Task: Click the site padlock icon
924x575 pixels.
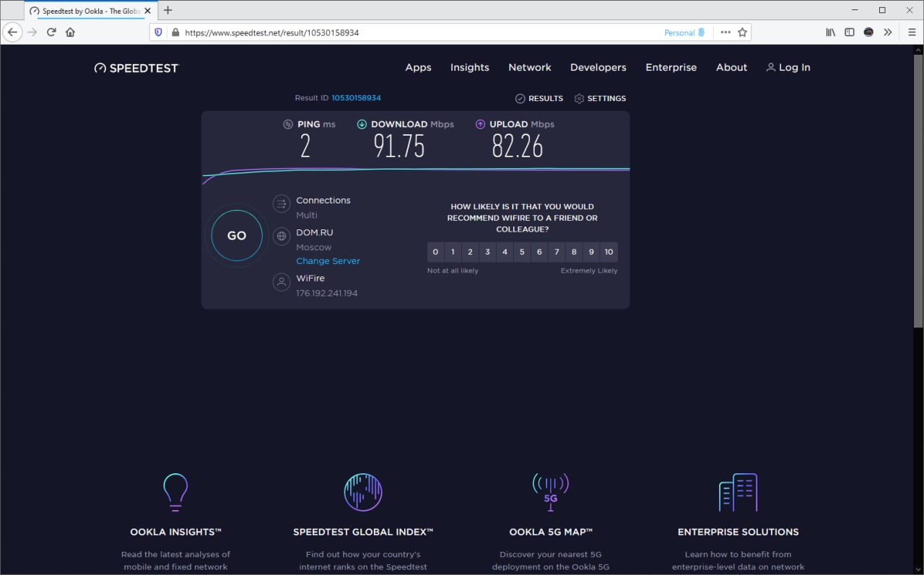Action: coord(174,32)
